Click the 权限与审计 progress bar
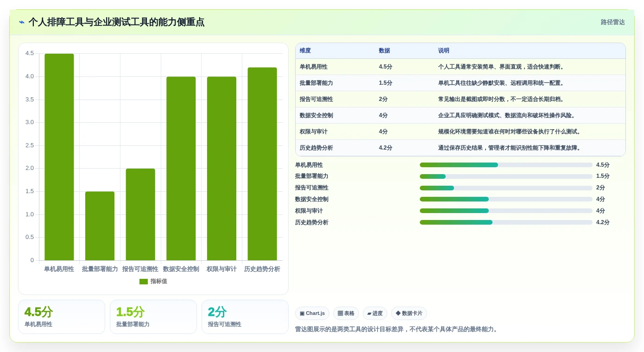Image resolution: width=644 pixels, height=352 pixels. 506,211
